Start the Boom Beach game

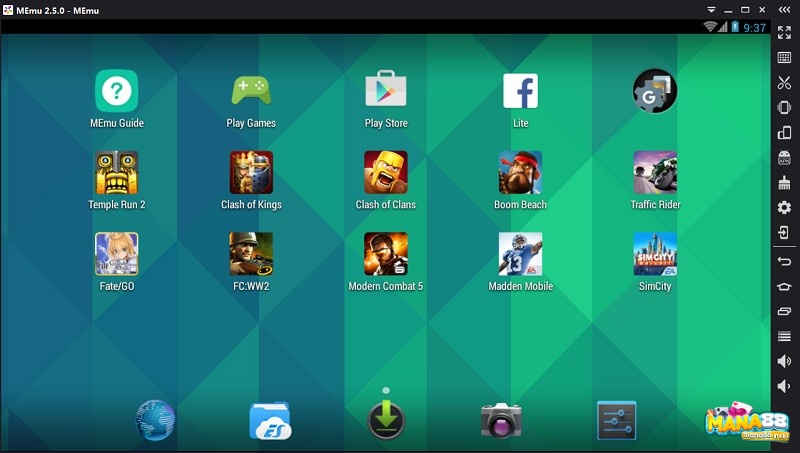520,172
